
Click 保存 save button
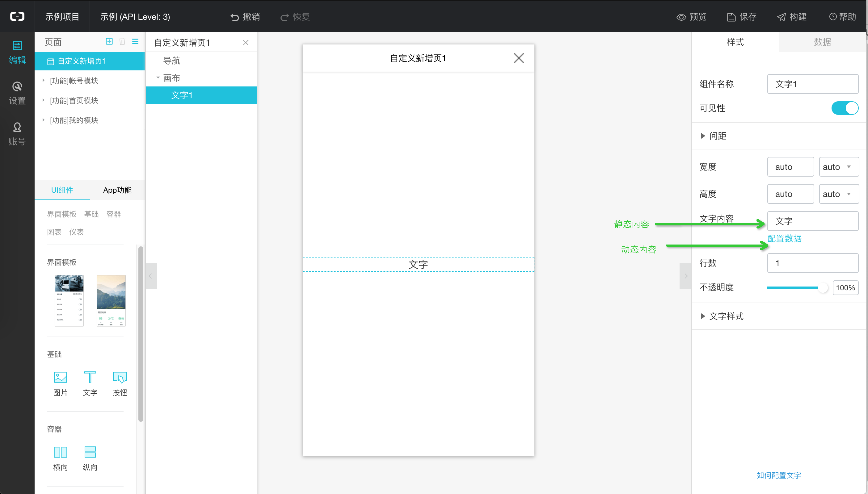pos(741,17)
